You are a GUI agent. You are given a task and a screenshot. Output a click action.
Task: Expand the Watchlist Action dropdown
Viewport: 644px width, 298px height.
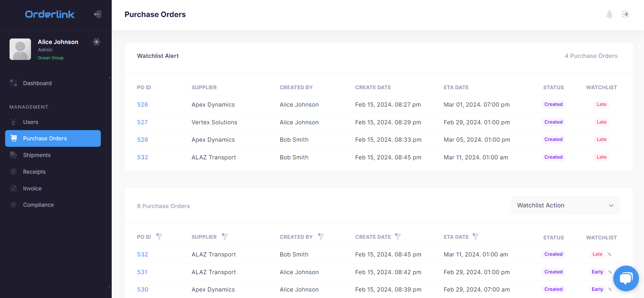click(565, 205)
